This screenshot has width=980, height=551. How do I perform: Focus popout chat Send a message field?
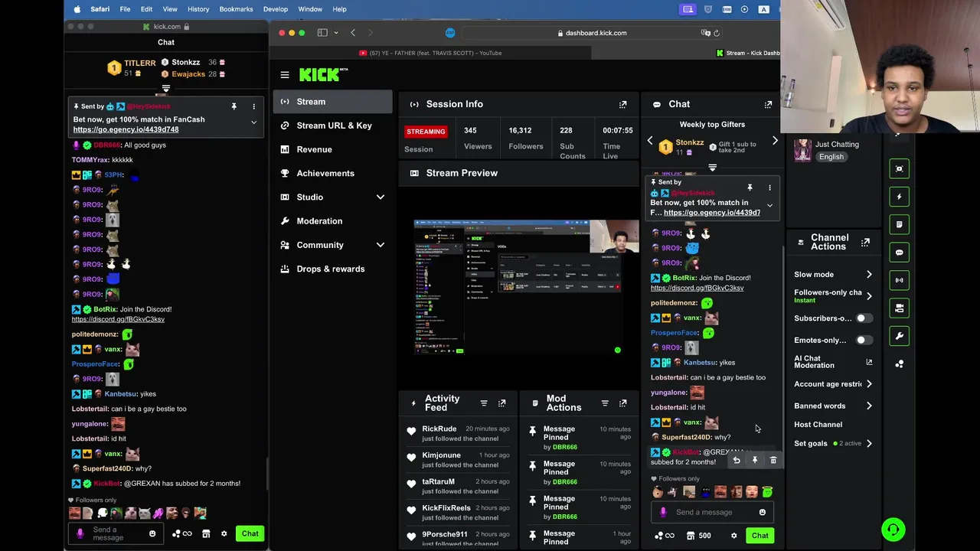point(115,533)
